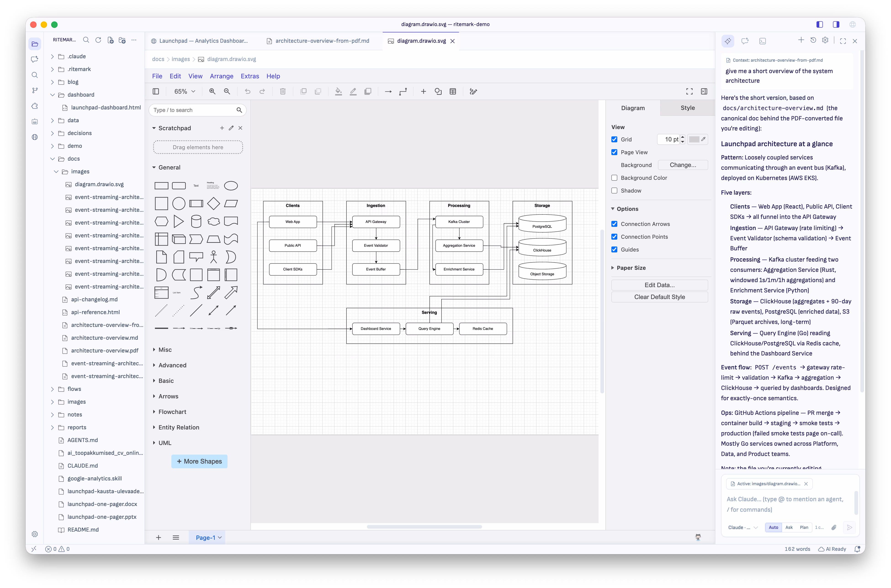891x588 pixels.
Task: Enable the Background Color checkbox
Action: point(614,178)
